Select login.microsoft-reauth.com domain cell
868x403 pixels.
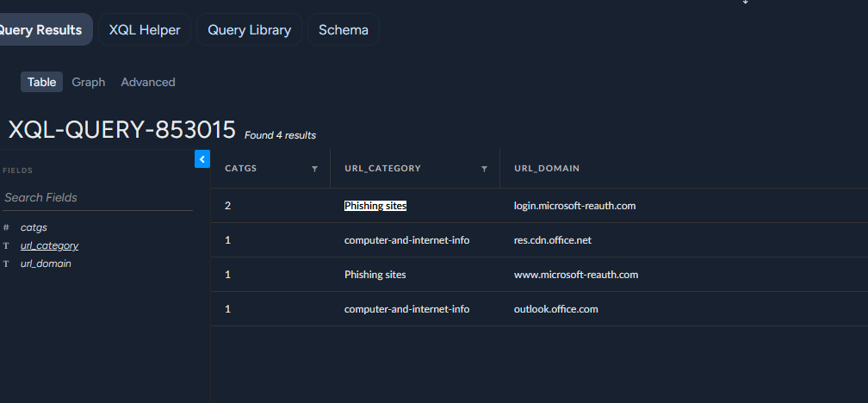pos(574,206)
